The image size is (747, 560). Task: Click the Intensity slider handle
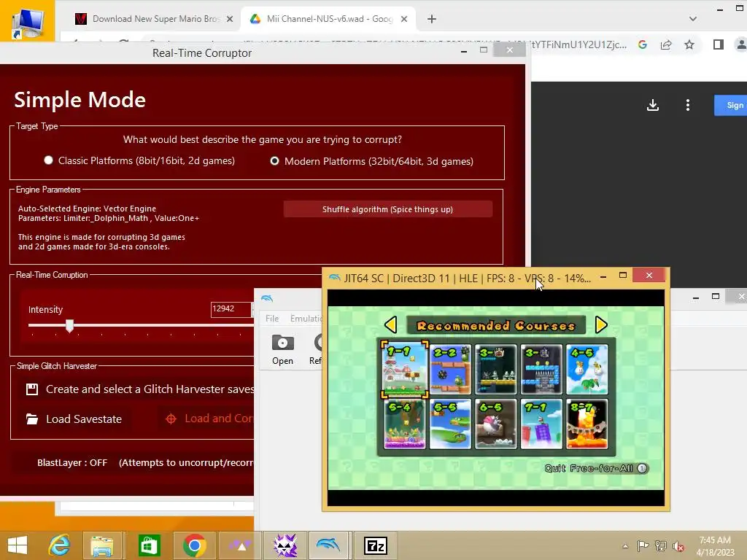69,325
